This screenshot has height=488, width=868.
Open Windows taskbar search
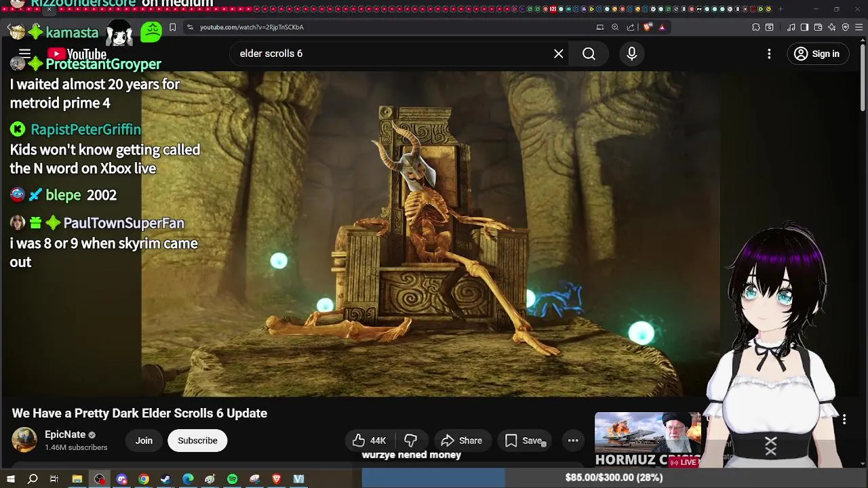pos(33,479)
